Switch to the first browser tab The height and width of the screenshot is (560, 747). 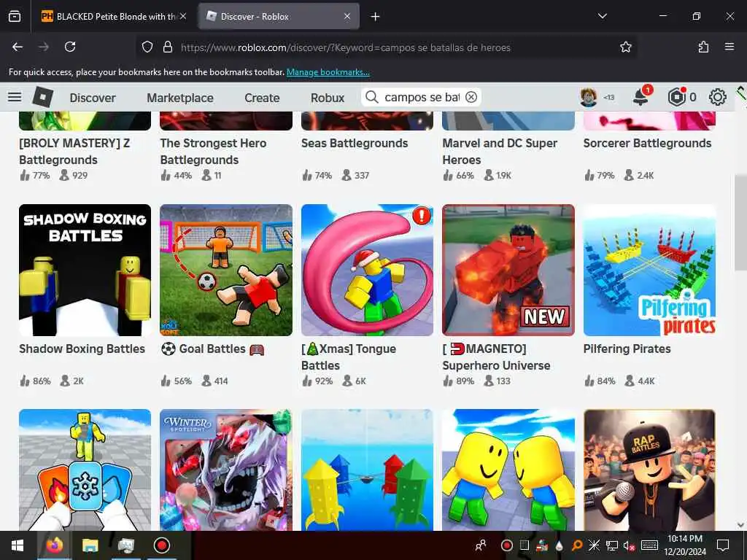[115, 16]
